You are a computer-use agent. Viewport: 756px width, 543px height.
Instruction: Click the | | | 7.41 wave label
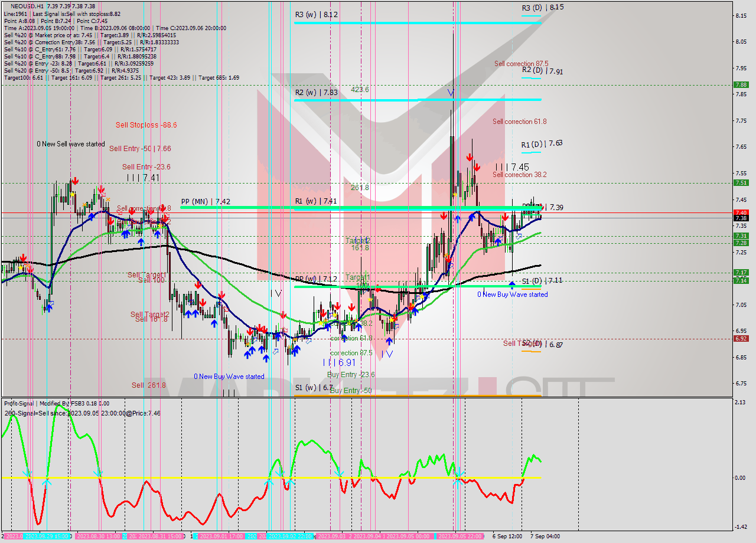144,177
